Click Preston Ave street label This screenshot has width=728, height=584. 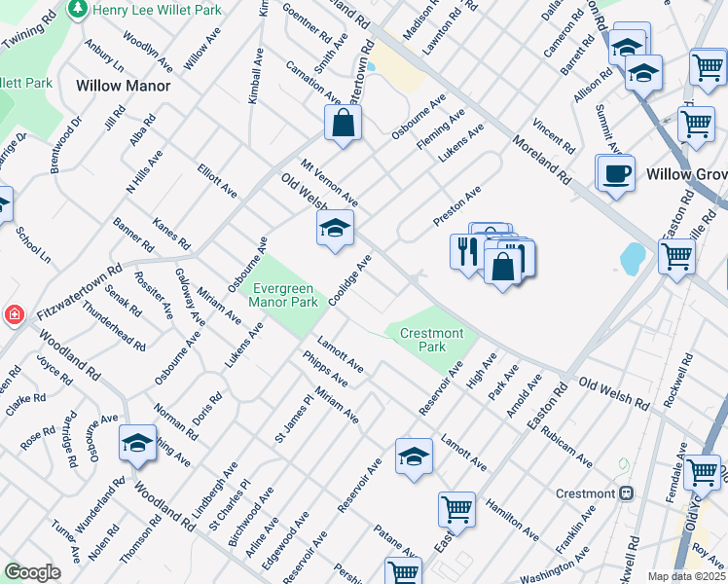click(x=457, y=206)
